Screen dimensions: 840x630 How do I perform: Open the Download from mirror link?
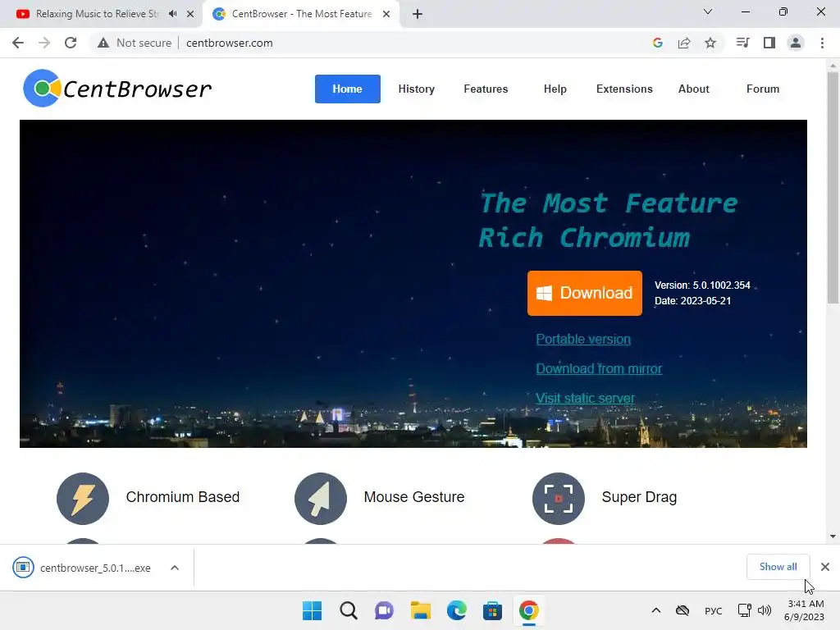pos(599,368)
